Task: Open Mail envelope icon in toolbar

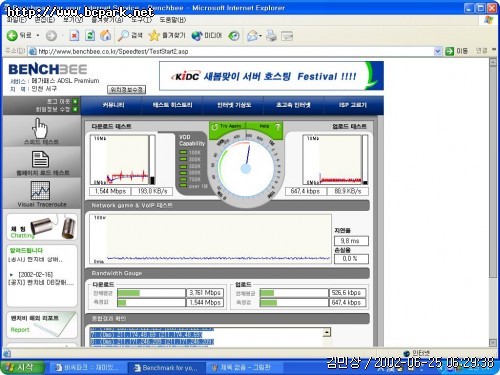Action: (253, 36)
